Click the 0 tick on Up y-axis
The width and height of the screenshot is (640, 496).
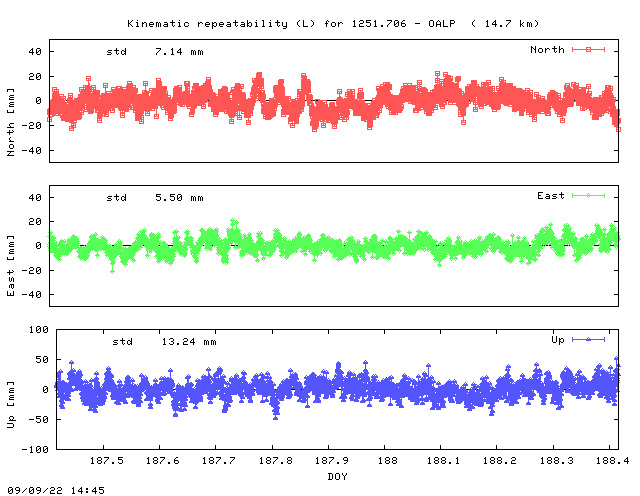[45, 389]
